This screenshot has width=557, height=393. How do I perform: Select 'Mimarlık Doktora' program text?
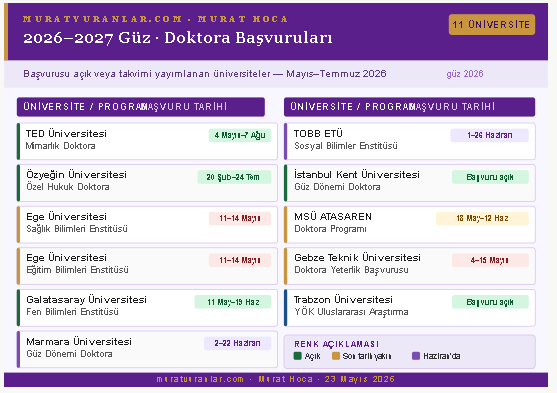click(60, 146)
